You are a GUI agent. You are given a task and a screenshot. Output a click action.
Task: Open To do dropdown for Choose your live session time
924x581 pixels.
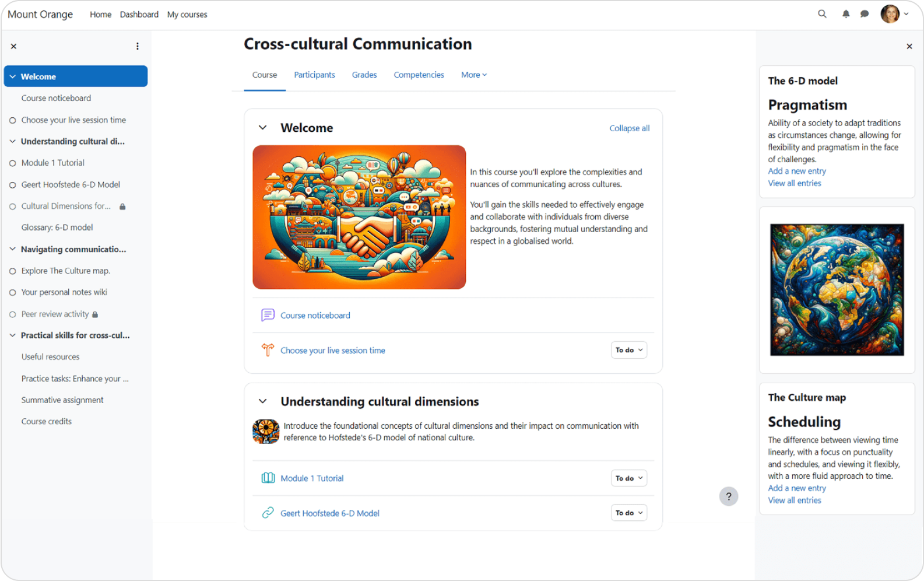tap(629, 350)
